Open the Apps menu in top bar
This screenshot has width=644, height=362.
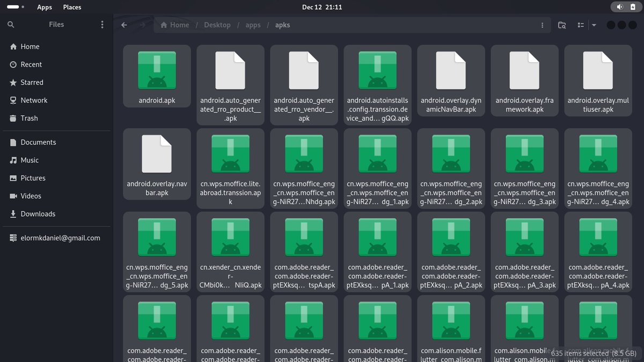(x=45, y=7)
